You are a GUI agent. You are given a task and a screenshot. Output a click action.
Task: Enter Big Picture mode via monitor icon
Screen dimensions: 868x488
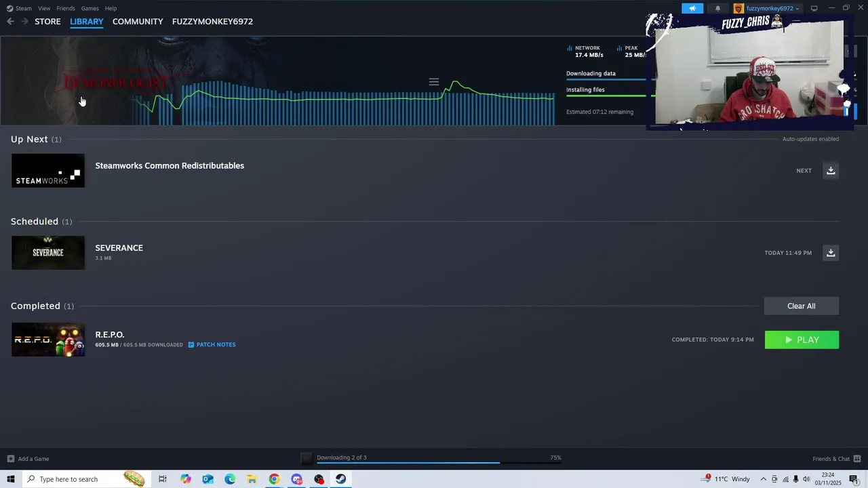click(814, 8)
